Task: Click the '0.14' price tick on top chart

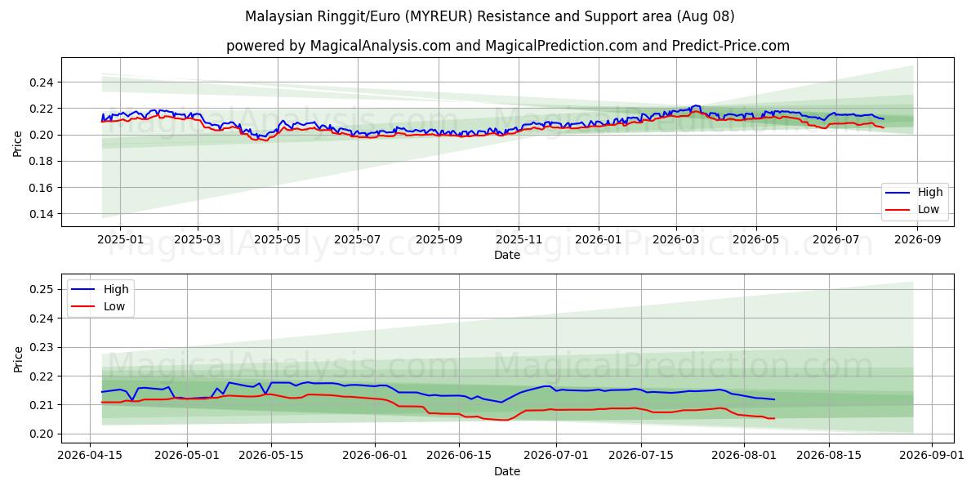Action: (x=42, y=214)
